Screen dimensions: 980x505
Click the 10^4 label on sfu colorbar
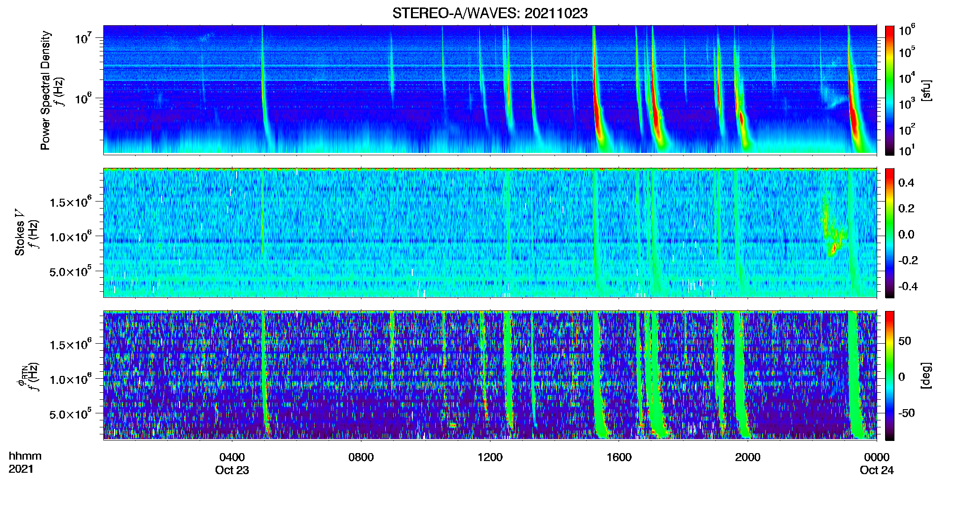[907, 78]
